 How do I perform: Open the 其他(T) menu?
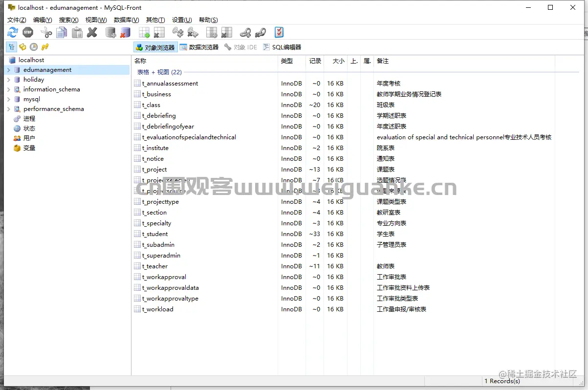pos(155,20)
